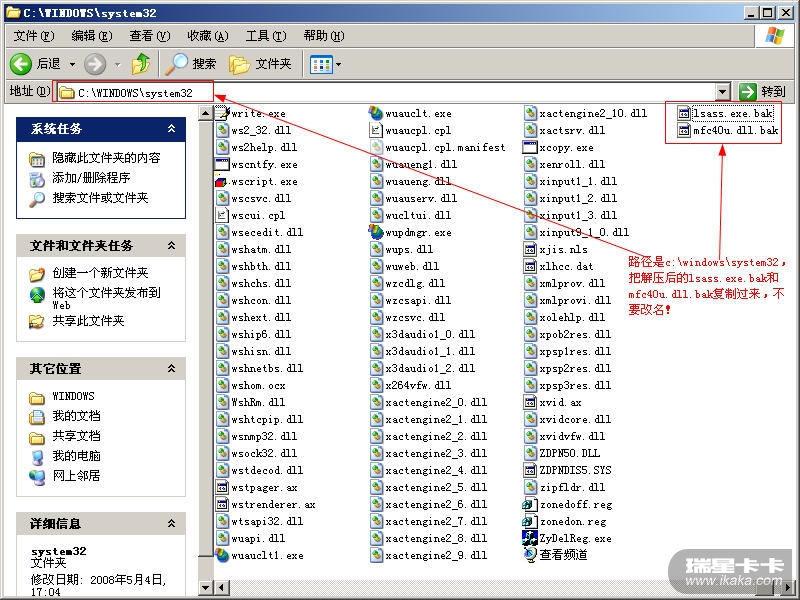Select the ZyDelReg.exe file icon
The width and height of the screenshot is (800, 600).
tap(530, 538)
